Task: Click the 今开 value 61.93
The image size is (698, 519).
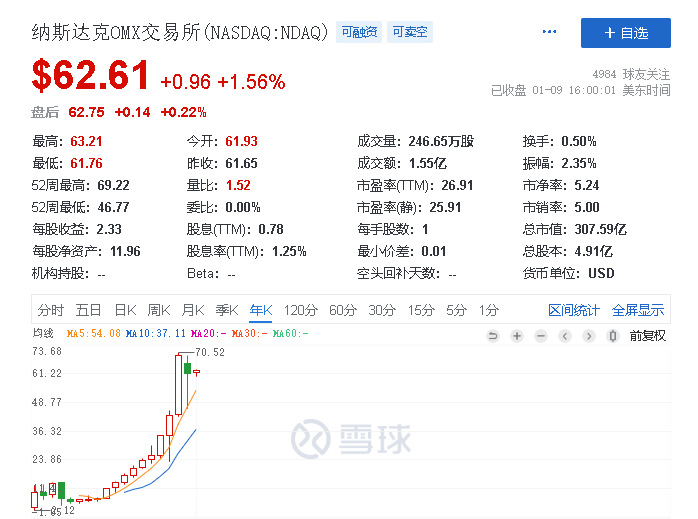Action: (x=241, y=142)
